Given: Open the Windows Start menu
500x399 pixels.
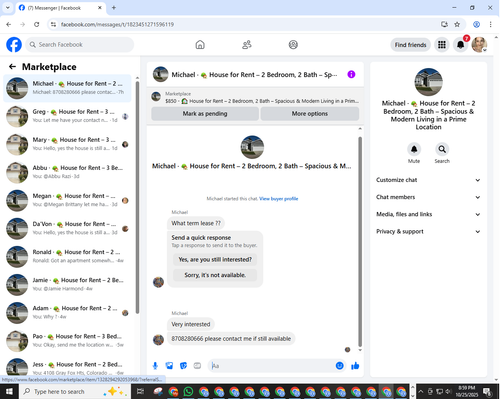Looking at the screenshot, I should tap(9, 391).
